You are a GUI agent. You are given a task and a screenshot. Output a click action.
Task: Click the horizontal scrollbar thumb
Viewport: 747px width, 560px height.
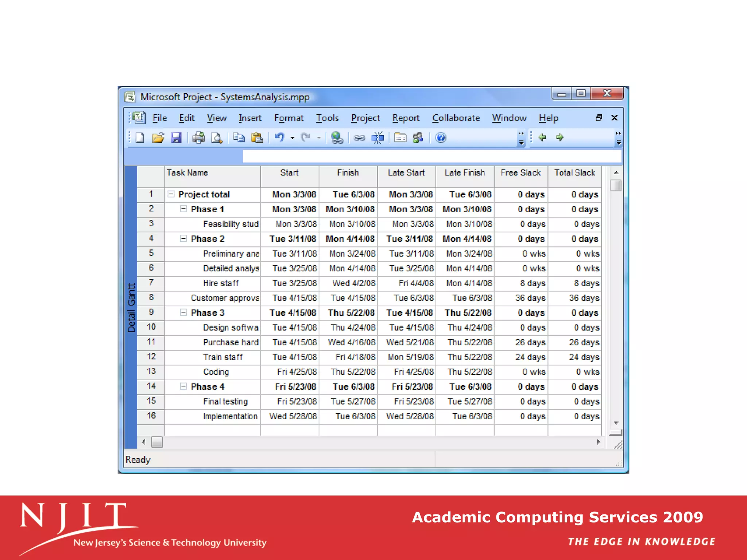(157, 442)
